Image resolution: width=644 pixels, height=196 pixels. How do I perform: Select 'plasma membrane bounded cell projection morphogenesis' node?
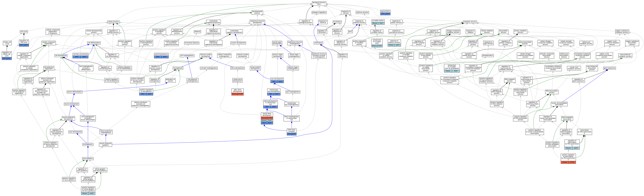[141, 104]
